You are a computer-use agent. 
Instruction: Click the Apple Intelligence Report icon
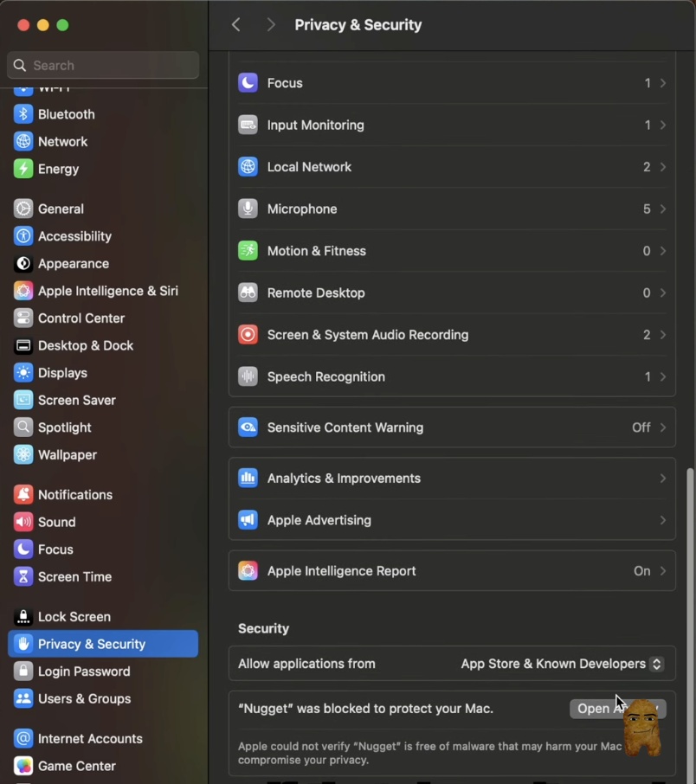click(x=248, y=571)
